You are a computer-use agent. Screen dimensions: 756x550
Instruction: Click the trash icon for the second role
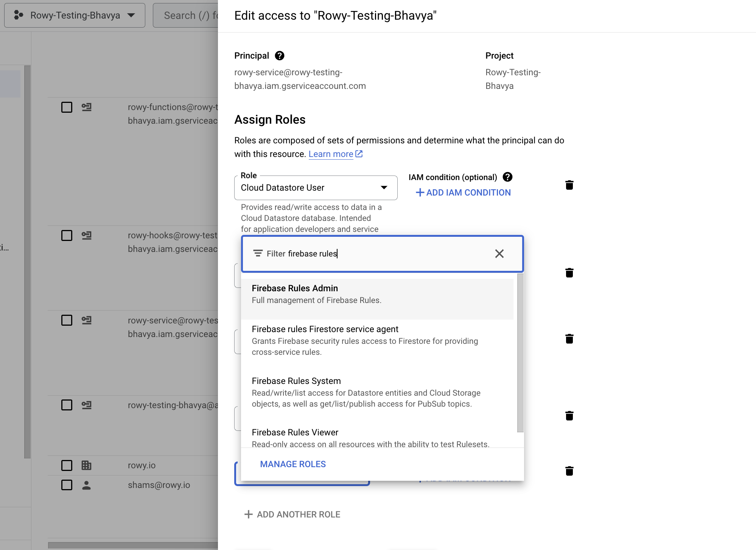pos(569,273)
